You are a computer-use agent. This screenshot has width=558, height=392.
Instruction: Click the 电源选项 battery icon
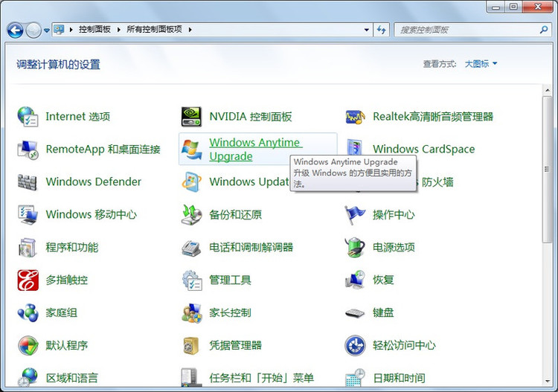click(355, 247)
